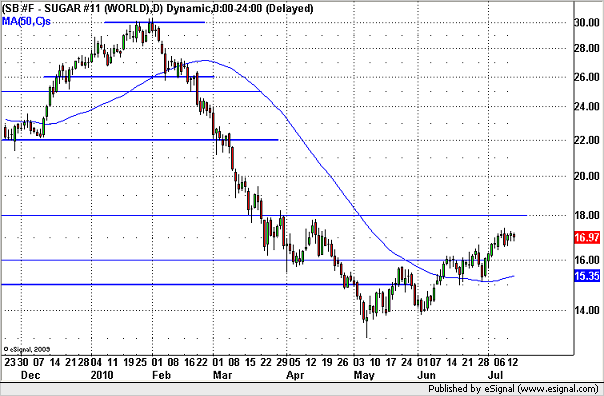Image resolution: width=604 pixels, height=396 pixels.
Task: Click the 30.00 price axis label
Action: click(587, 23)
